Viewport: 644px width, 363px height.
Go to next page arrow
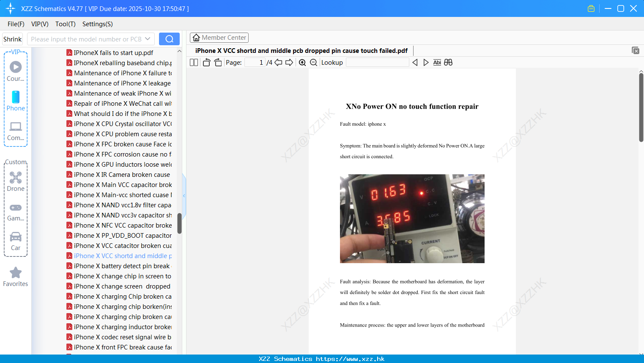pos(289,63)
